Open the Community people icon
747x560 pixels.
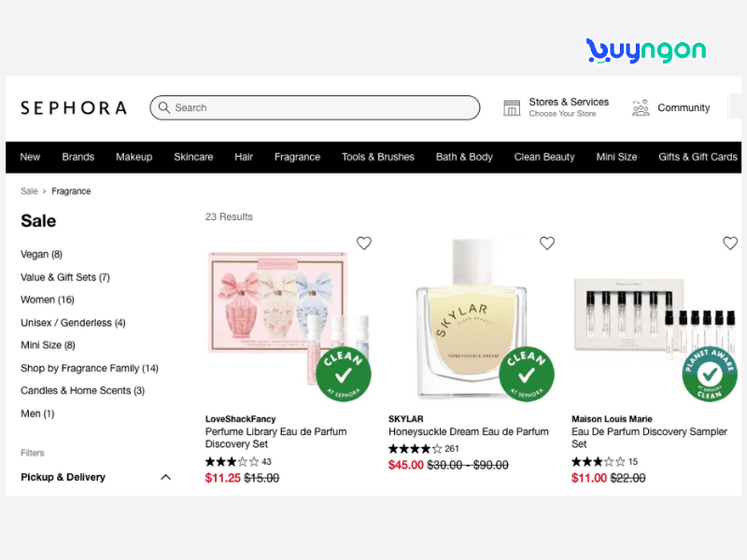[x=641, y=107]
